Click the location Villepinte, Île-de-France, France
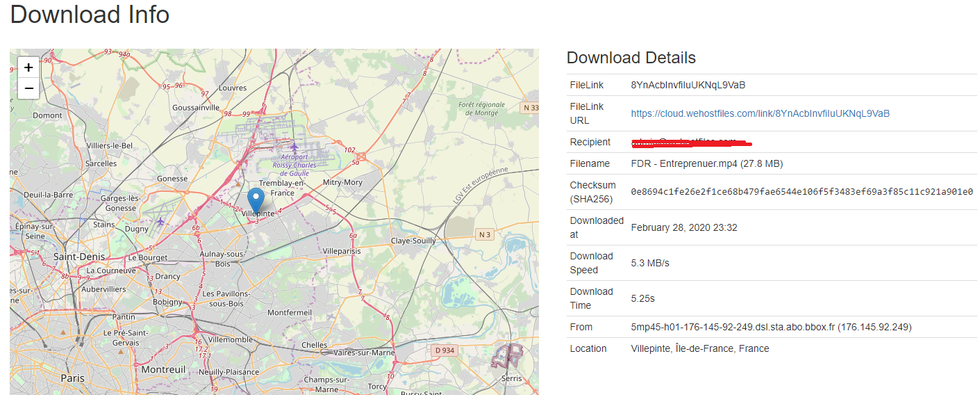This screenshot has height=395, width=980. [x=699, y=348]
